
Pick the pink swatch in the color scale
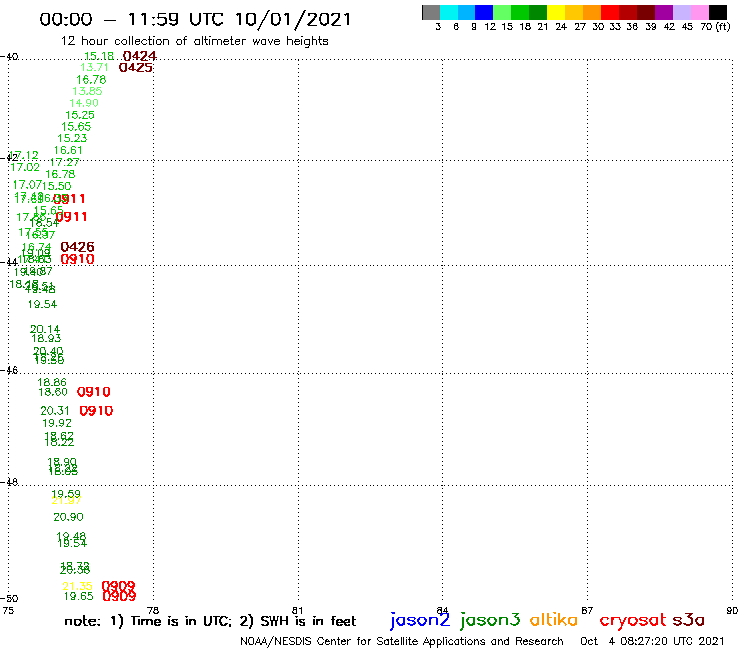(x=699, y=12)
